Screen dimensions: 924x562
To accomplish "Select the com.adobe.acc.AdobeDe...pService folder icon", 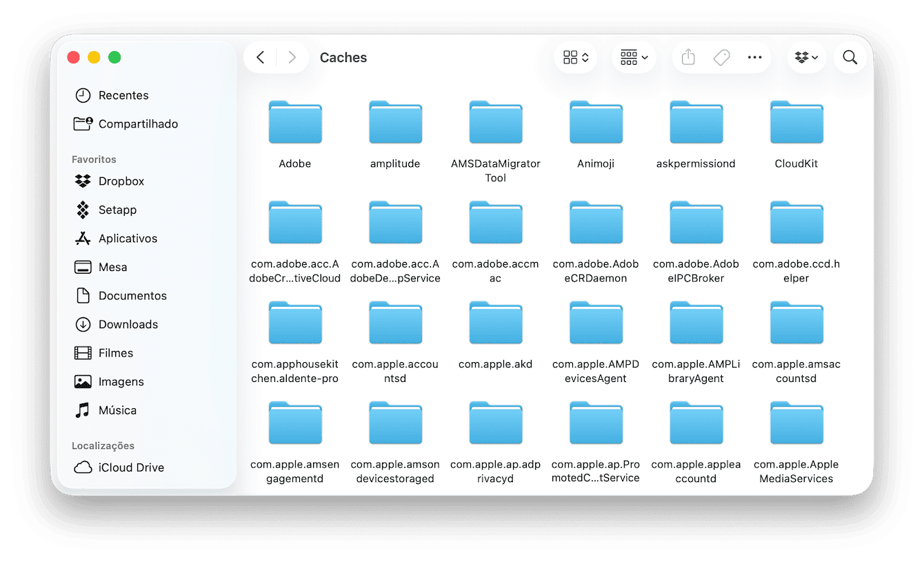I will [x=395, y=222].
